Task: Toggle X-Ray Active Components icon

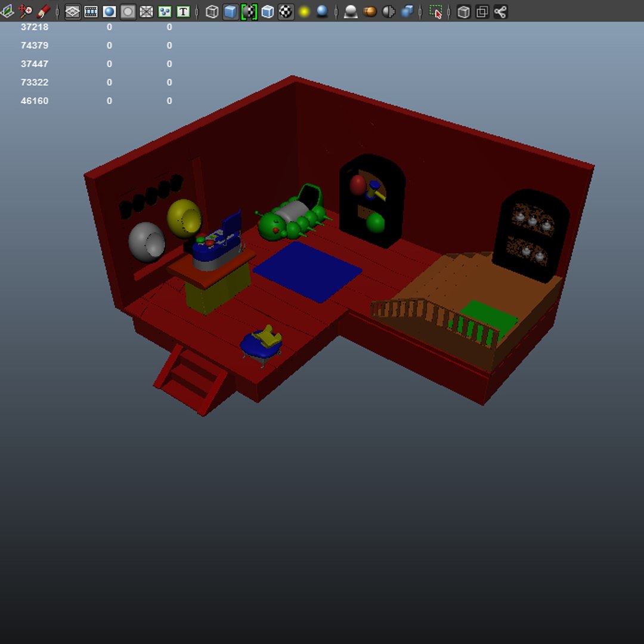Action: pyautogui.click(x=482, y=11)
